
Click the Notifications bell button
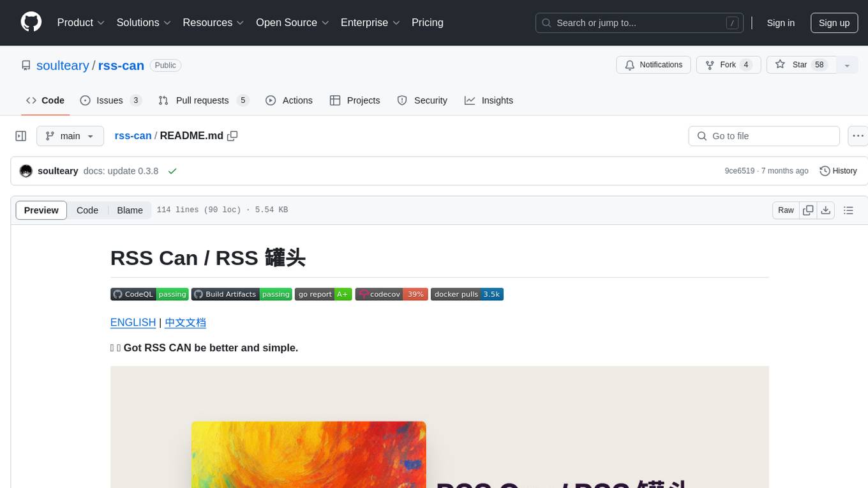coord(654,65)
